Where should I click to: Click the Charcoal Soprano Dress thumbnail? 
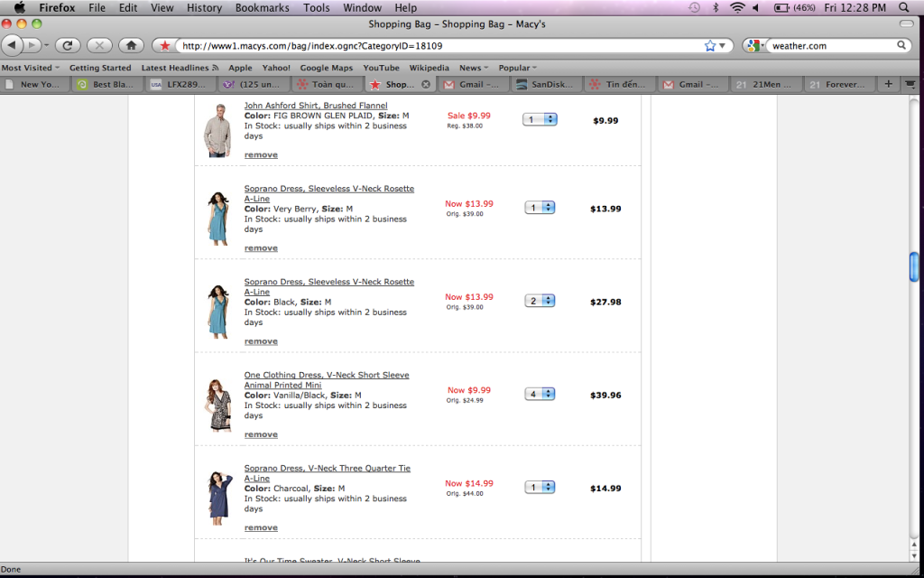point(218,497)
